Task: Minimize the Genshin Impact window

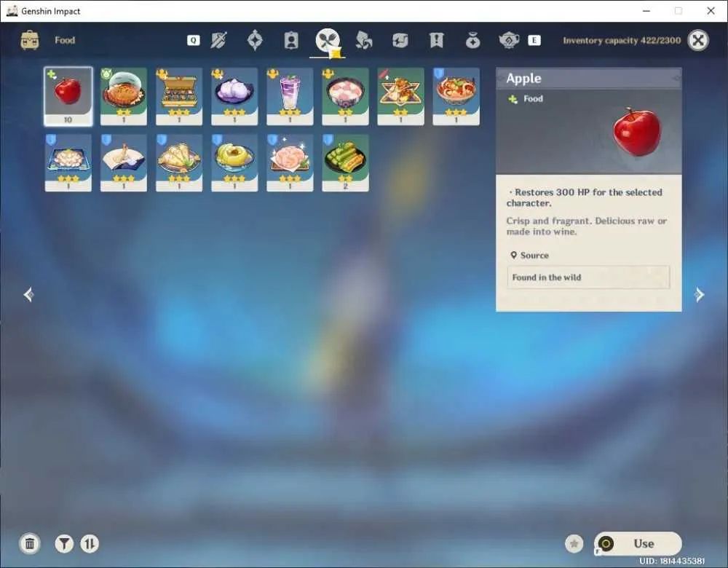Action: pyautogui.click(x=646, y=11)
